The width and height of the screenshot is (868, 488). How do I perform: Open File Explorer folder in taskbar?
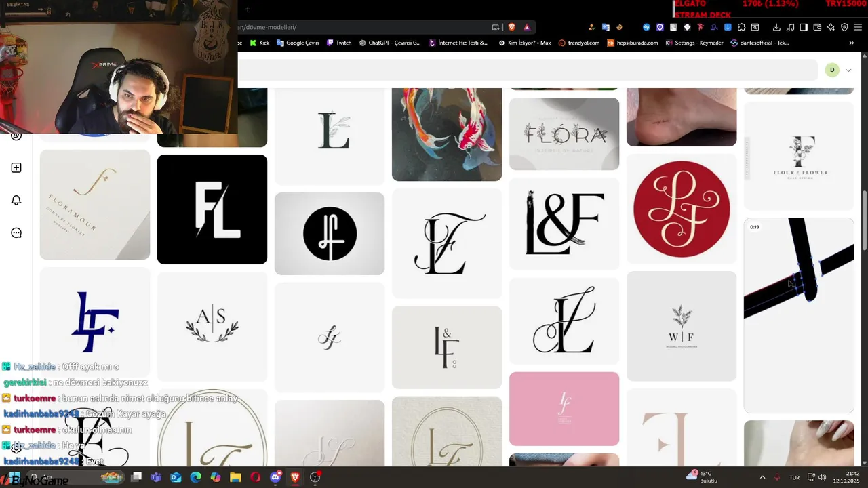[235, 477]
